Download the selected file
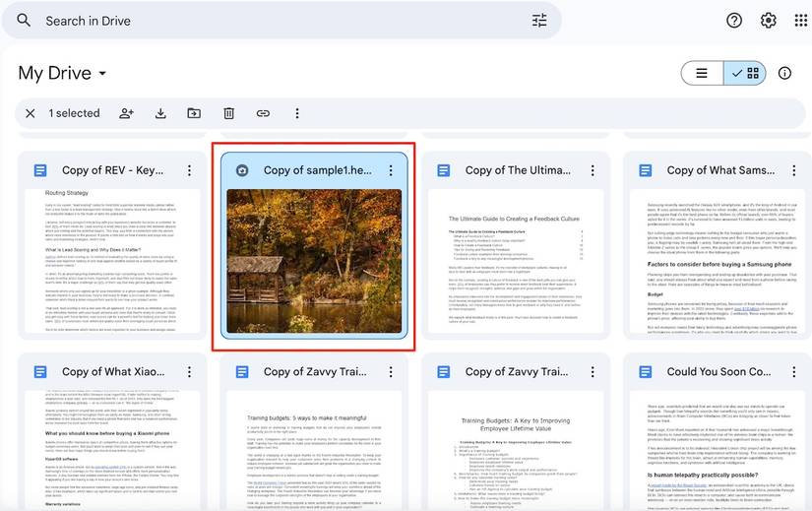Image resolution: width=812 pixels, height=511 pixels. coord(160,113)
